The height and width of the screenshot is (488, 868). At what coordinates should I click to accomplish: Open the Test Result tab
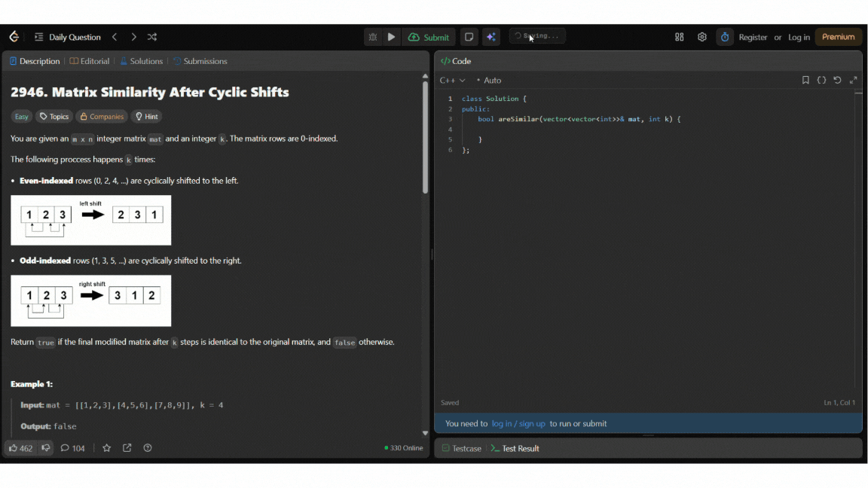coord(515,448)
